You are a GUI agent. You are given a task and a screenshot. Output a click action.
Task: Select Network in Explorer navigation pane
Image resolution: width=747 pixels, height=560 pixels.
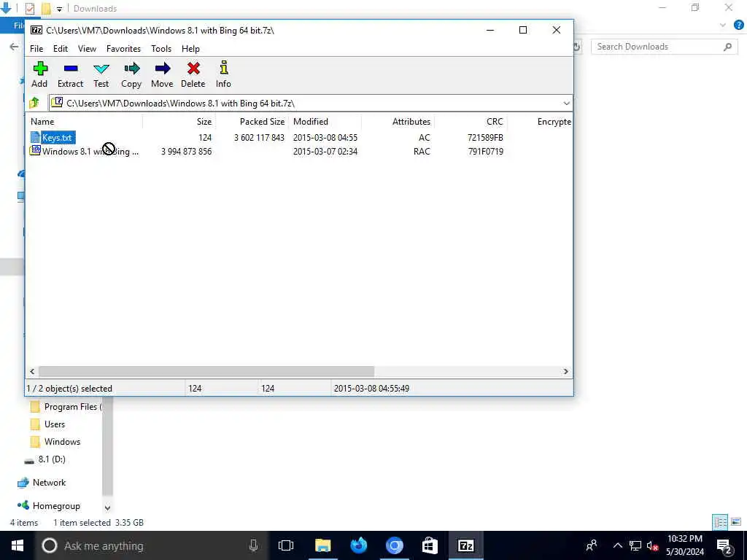49,483
